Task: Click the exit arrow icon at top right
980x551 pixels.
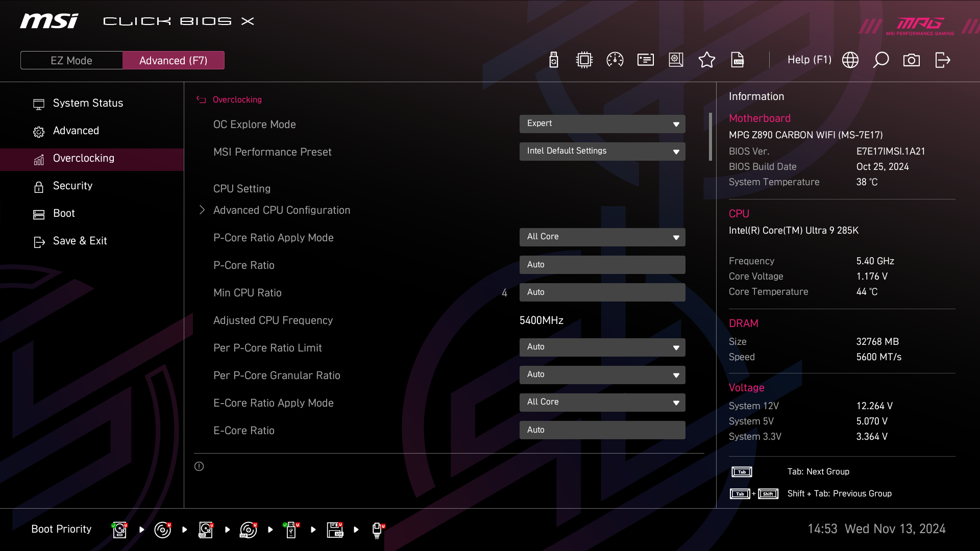Action: click(x=942, y=60)
